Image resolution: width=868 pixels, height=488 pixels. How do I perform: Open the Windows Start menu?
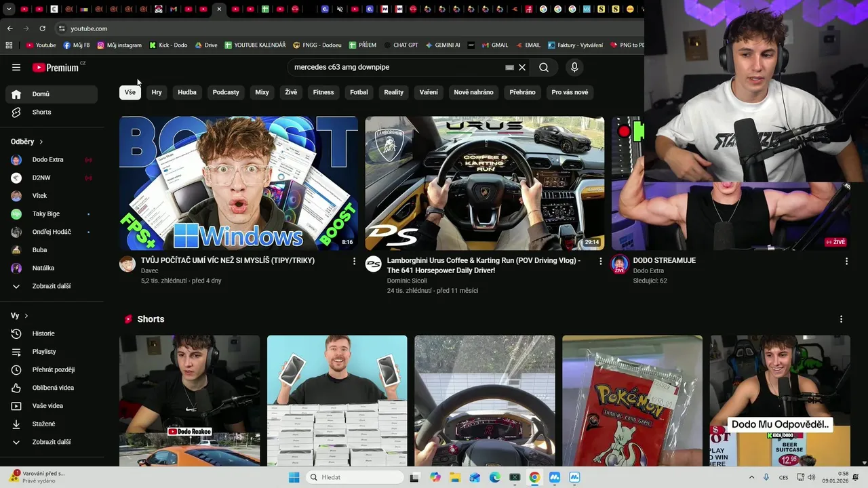click(294, 477)
